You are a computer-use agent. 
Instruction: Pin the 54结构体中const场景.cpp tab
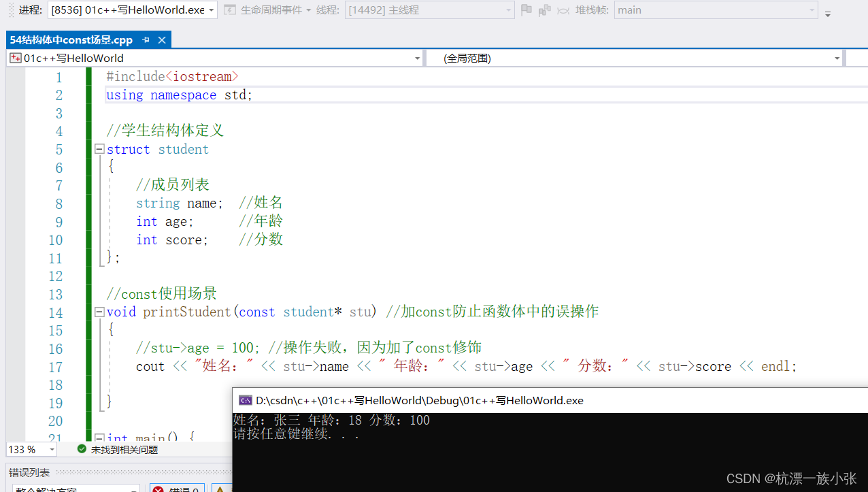point(146,40)
